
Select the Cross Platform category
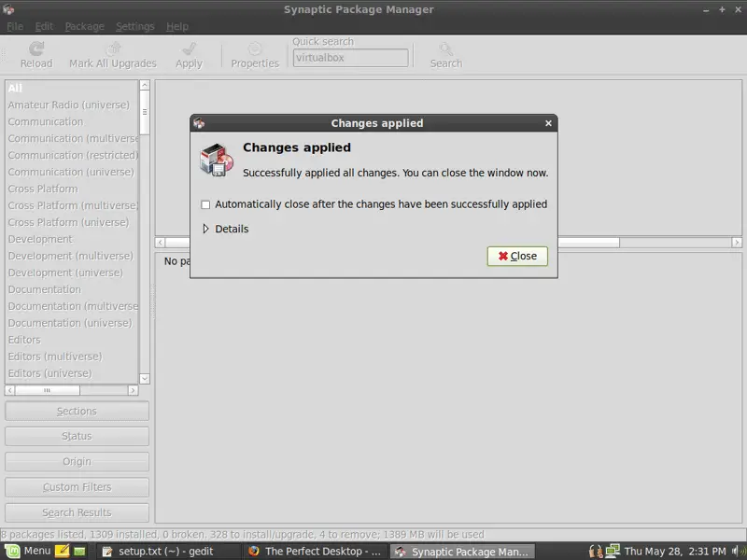(72, 189)
